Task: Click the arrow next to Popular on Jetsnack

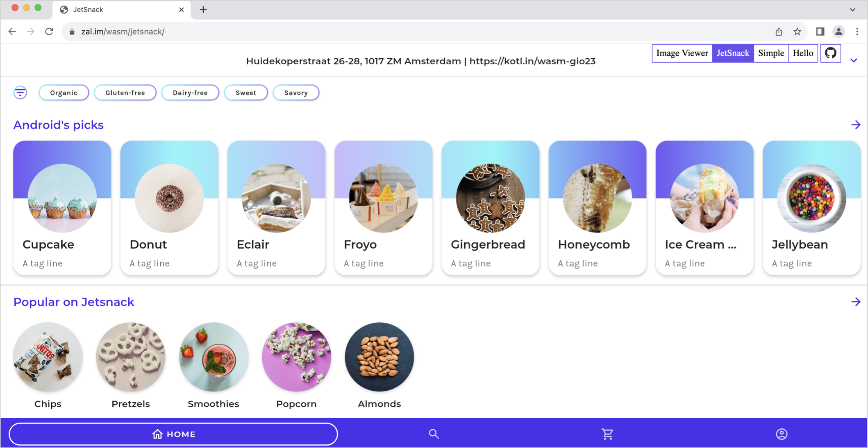Action: 856,302
